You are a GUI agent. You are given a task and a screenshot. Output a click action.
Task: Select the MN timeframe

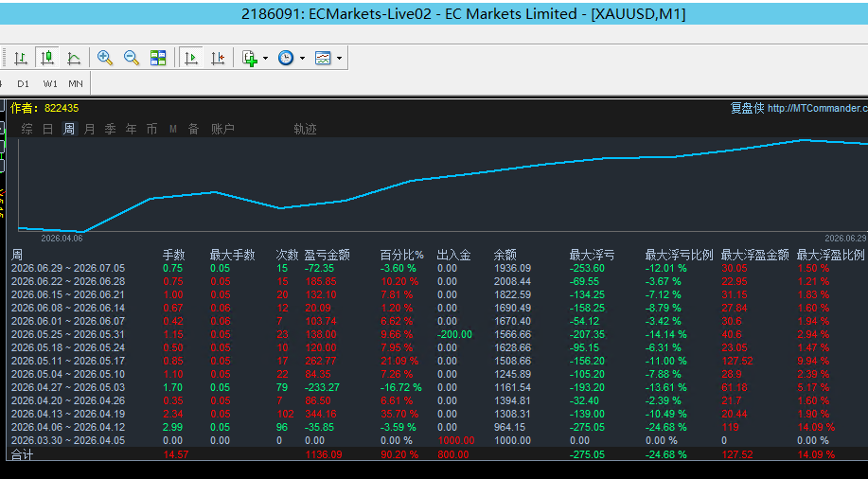coord(76,83)
